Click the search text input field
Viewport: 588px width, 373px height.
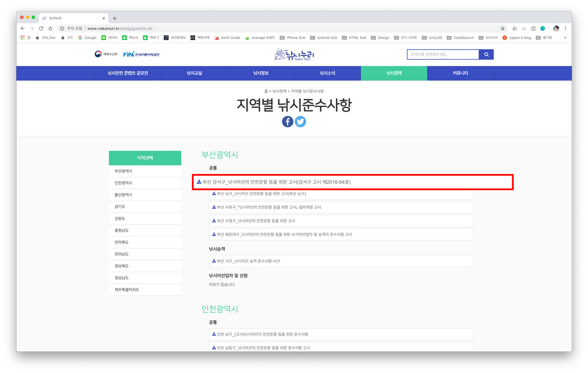tap(443, 55)
